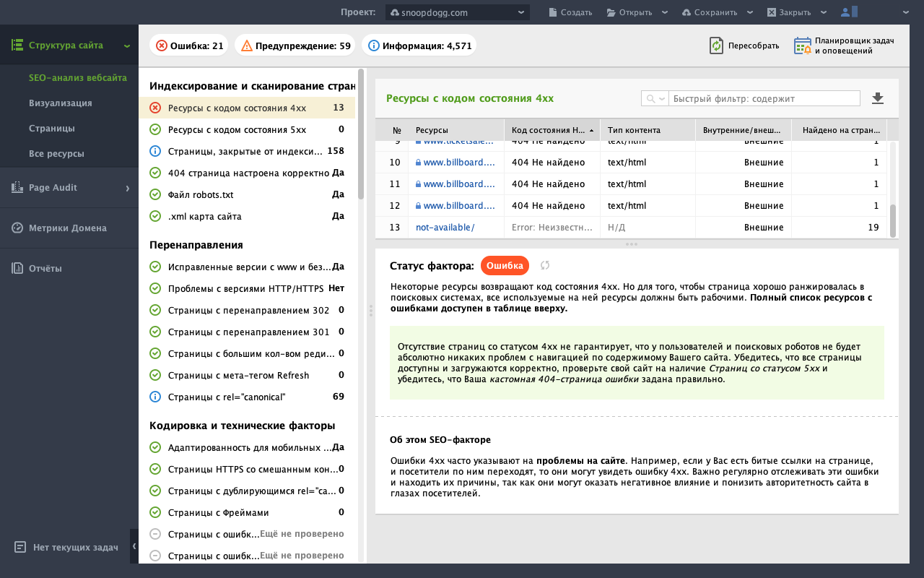
Task: Click check icon for 404 страница настроена корректно
Action: (155, 173)
